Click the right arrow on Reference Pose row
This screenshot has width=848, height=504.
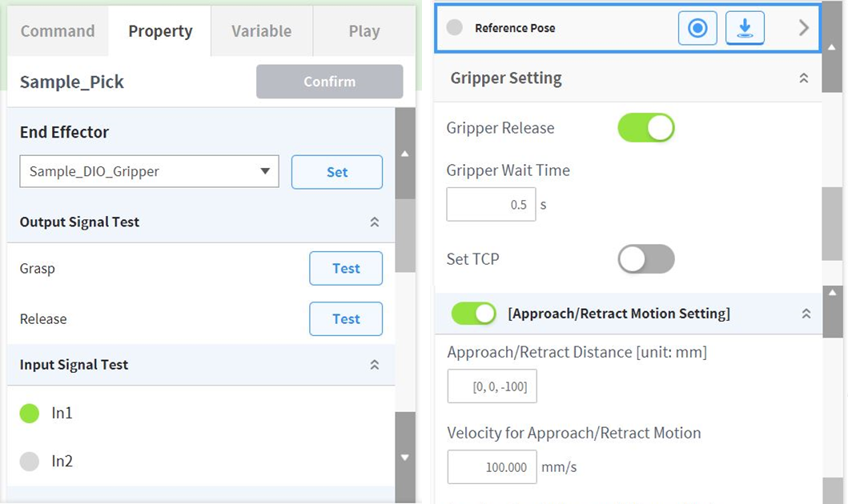point(804,28)
